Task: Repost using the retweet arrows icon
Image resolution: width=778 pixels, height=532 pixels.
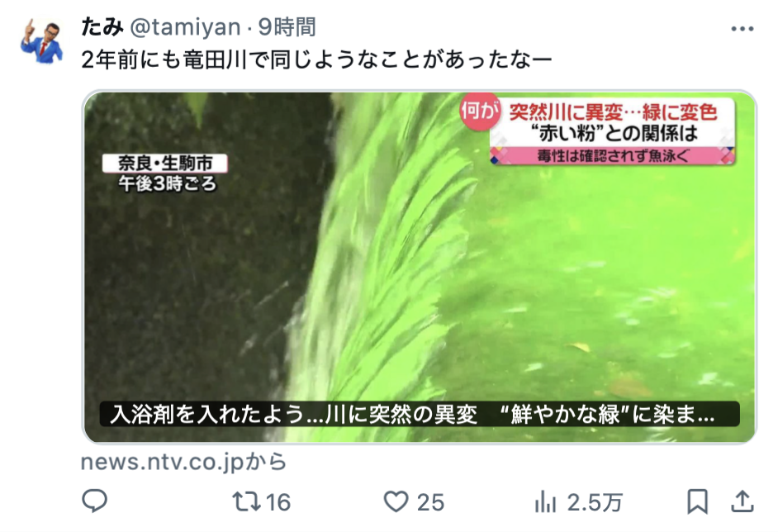Action: pyautogui.click(x=247, y=501)
